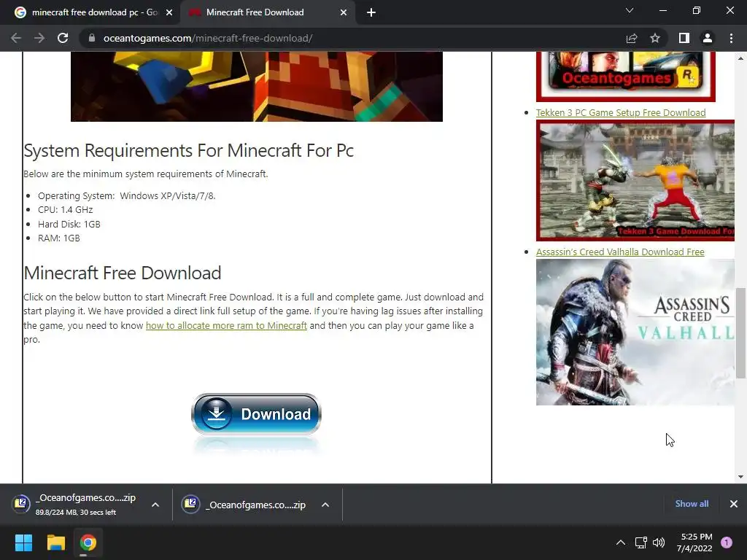The width and height of the screenshot is (747, 560).
Task: Close the downloads bar
Action: click(x=734, y=504)
